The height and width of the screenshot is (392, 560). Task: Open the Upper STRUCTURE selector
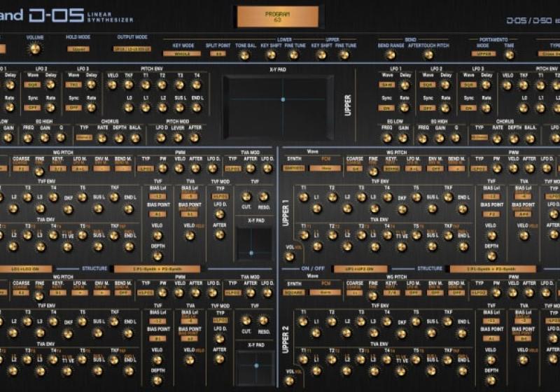click(493, 269)
